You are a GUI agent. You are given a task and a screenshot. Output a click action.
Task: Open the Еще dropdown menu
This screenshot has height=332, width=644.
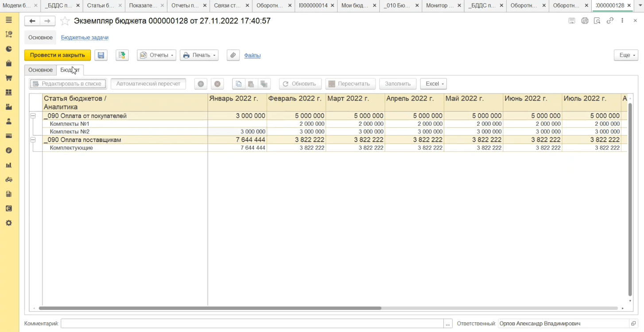(626, 55)
